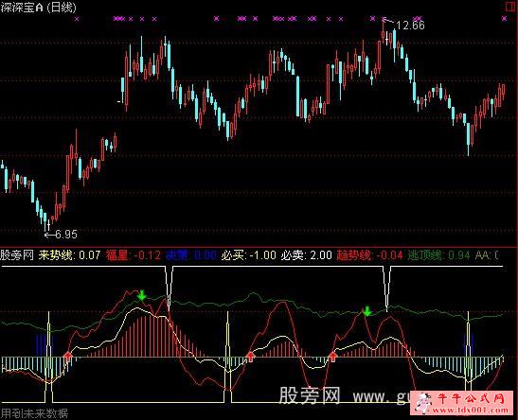Click the 12.66 high price annotation
This screenshot has height=420, width=518.
point(410,26)
